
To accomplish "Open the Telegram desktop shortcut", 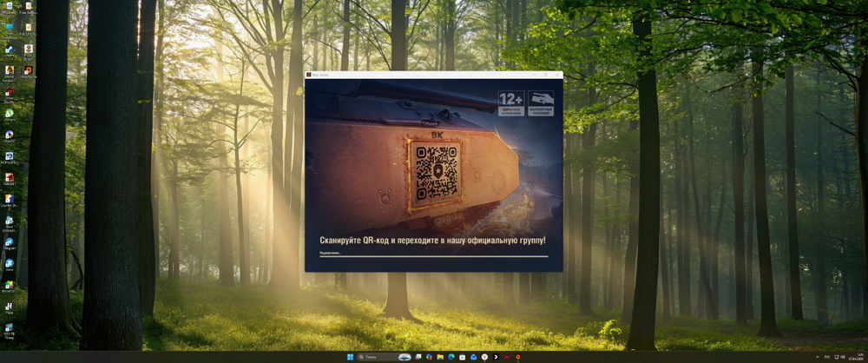I will [10, 244].
